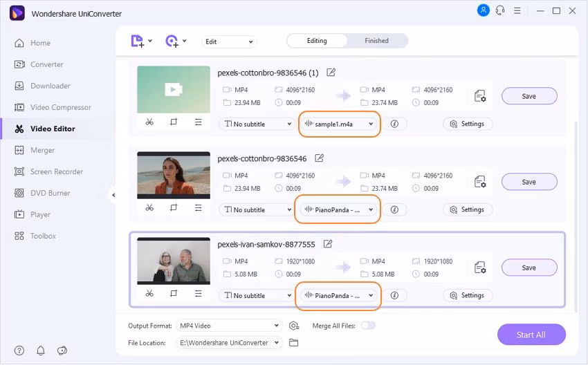
Task: Trim pexels-cottonbro-9836546 (1) with scissors icon
Action: [x=149, y=122]
